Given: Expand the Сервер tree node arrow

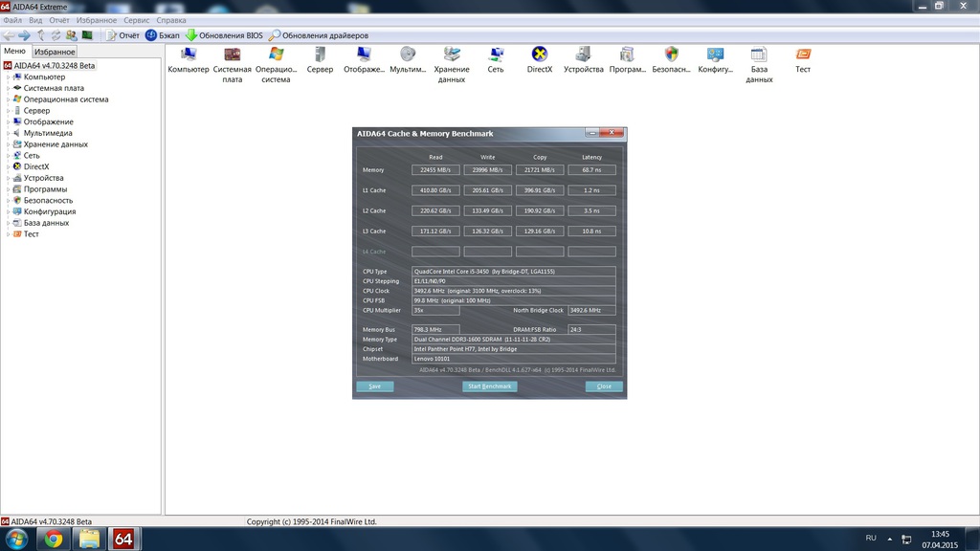Looking at the screenshot, I should pos(8,111).
